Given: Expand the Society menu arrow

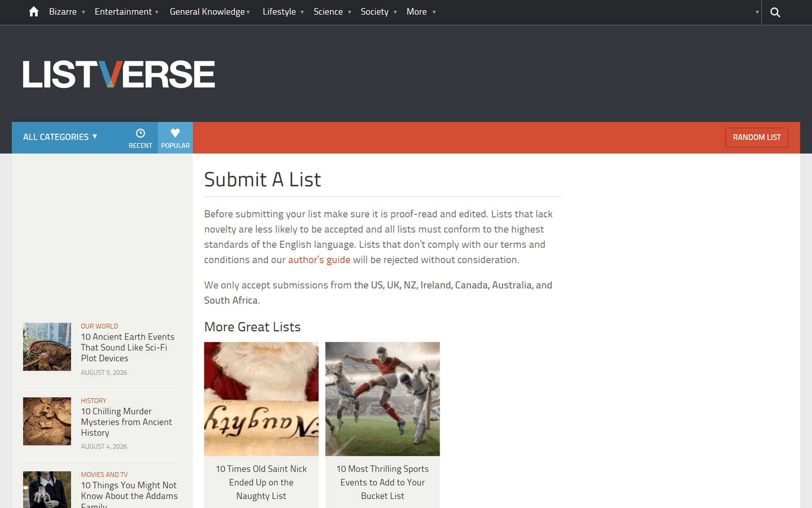Looking at the screenshot, I should point(395,12).
